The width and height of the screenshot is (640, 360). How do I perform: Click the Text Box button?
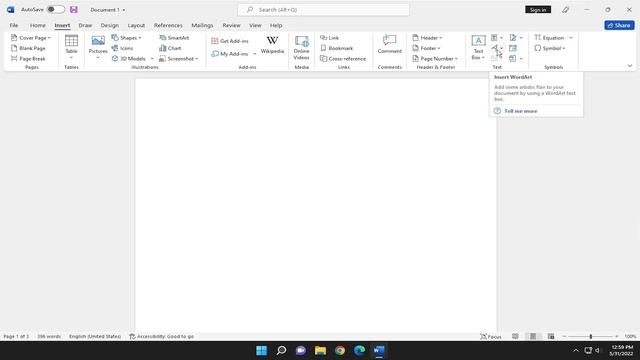478,47
